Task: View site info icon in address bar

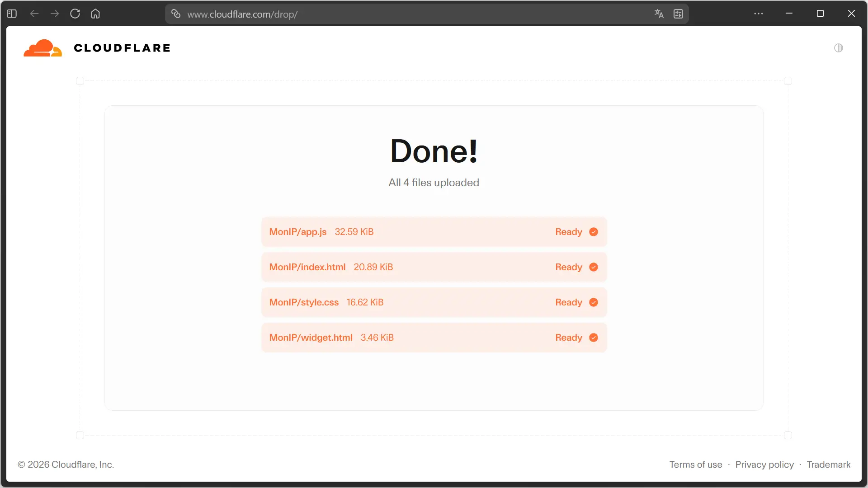Action: (x=176, y=14)
